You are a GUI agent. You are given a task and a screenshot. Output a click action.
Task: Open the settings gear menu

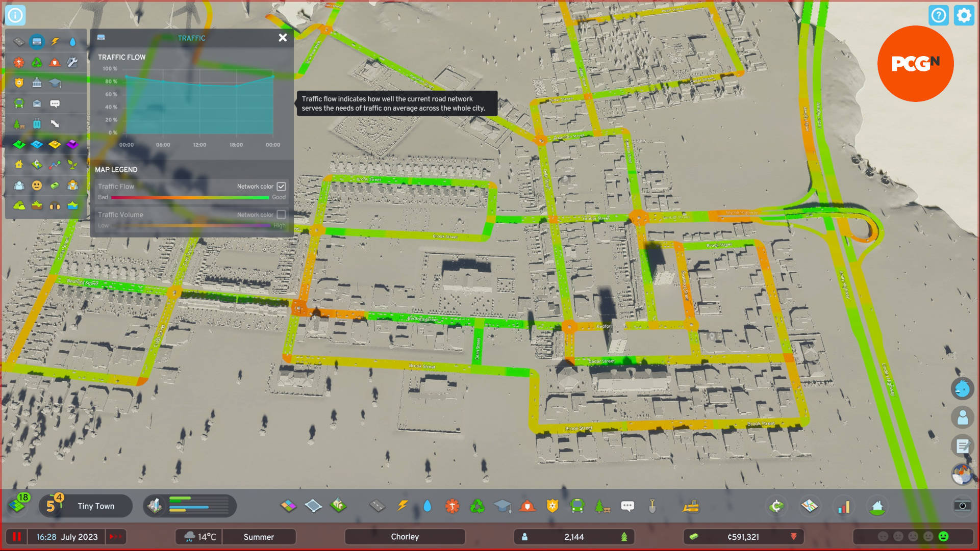pos(964,15)
